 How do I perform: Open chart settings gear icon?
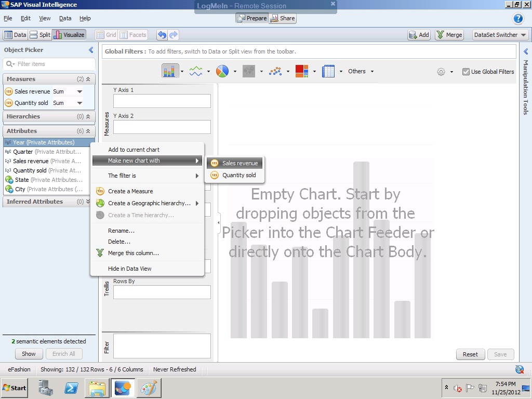tap(441, 72)
